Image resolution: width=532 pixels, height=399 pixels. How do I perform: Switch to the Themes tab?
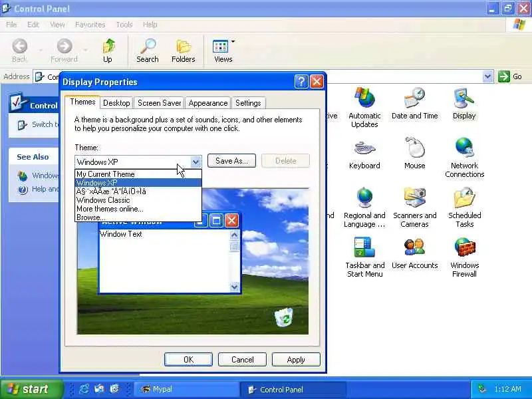82,102
